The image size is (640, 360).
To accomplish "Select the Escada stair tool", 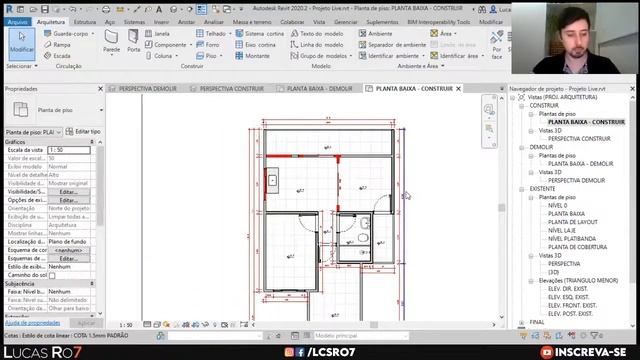I will coord(58,56).
